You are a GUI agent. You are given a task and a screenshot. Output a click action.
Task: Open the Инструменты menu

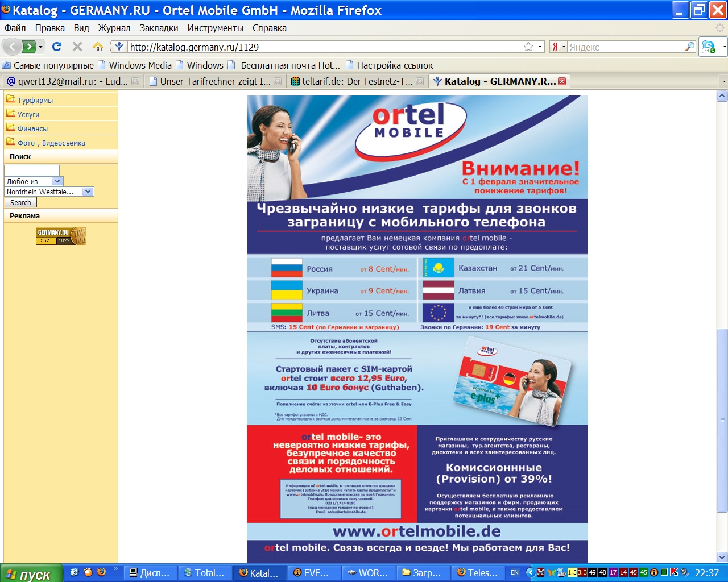click(x=215, y=28)
